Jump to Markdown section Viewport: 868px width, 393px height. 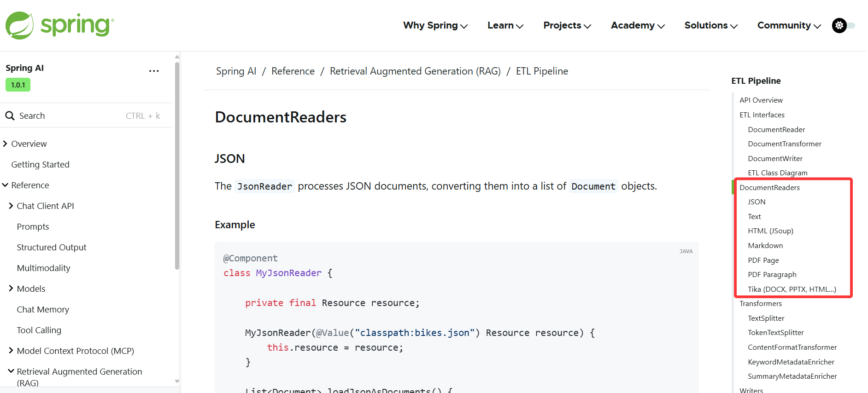point(765,245)
